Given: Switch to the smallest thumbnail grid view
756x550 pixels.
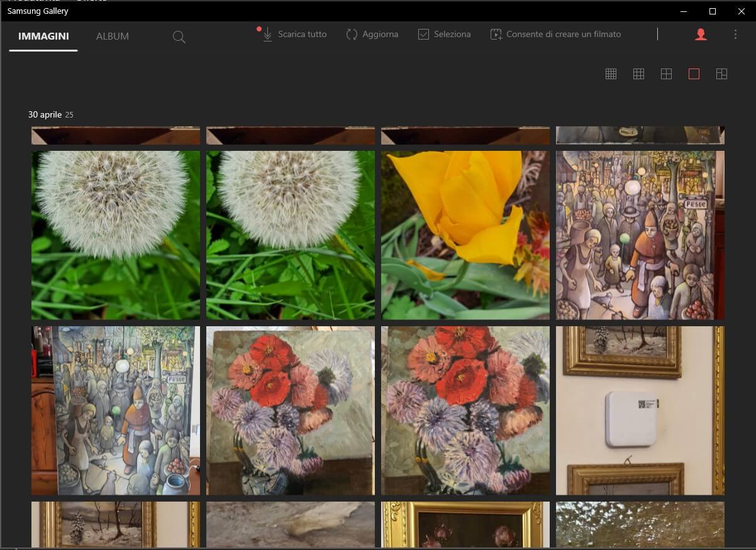Looking at the screenshot, I should [x=611, y=74].
